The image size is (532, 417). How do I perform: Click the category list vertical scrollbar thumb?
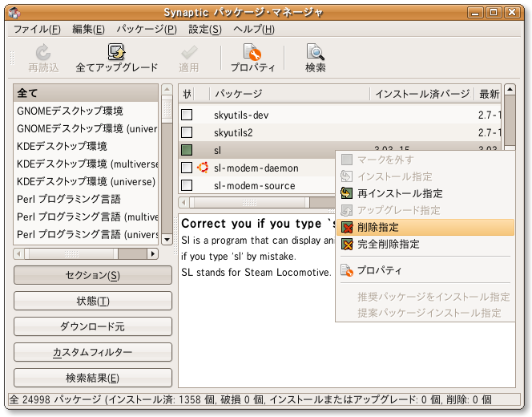167,109
